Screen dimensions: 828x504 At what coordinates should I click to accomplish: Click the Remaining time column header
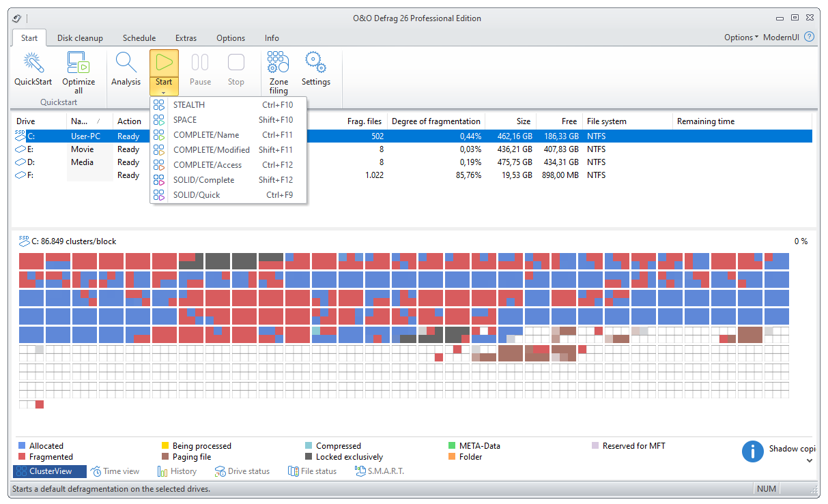point(742,121)
